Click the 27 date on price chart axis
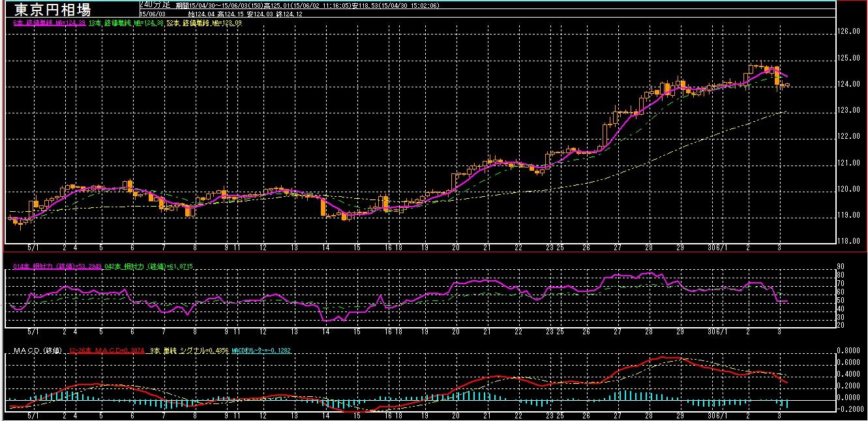This screenshot has height=421, width=868. (617, 248)
